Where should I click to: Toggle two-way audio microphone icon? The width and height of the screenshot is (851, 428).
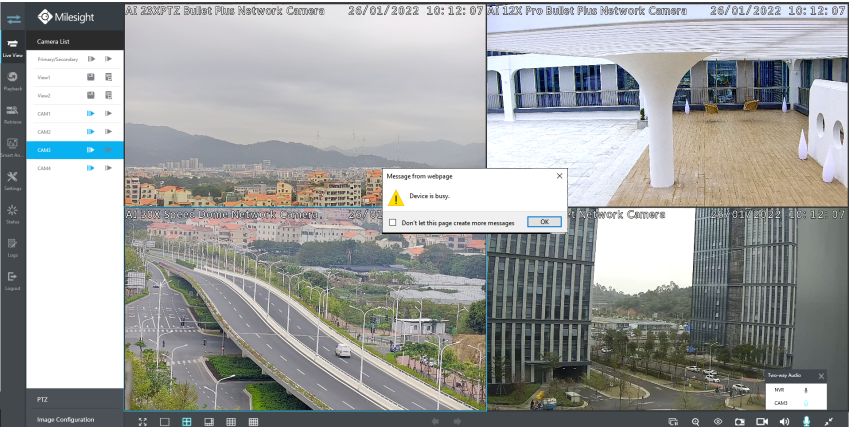[806, 421]
